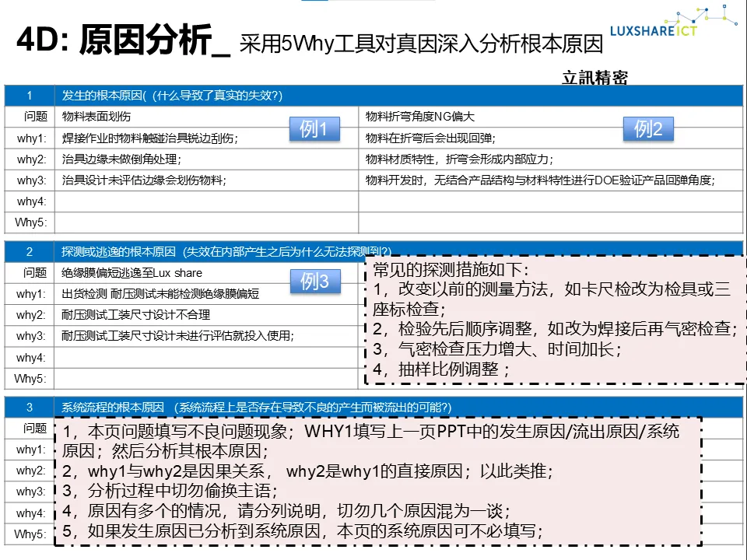This screenshot has height=560, width=747.
Task: Select the 例3 label box
Action: (x=315, y=281)
